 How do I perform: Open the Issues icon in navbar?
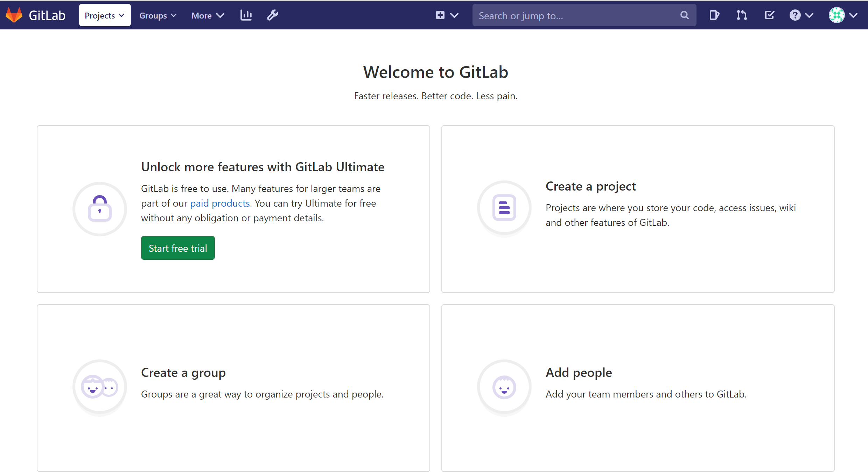click(714, 15)
